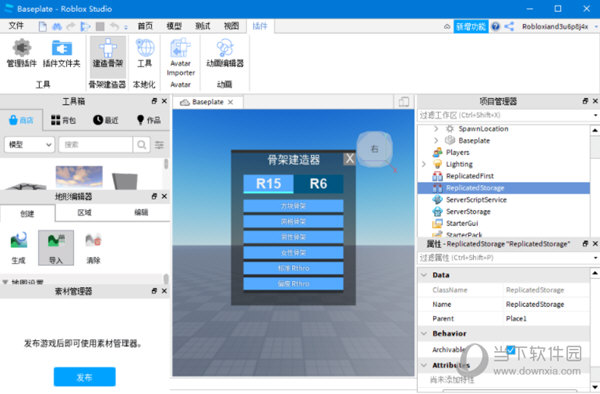Click the sky thumbnail in the toolbox
600x394 pixels.
(x=79, y=176)
